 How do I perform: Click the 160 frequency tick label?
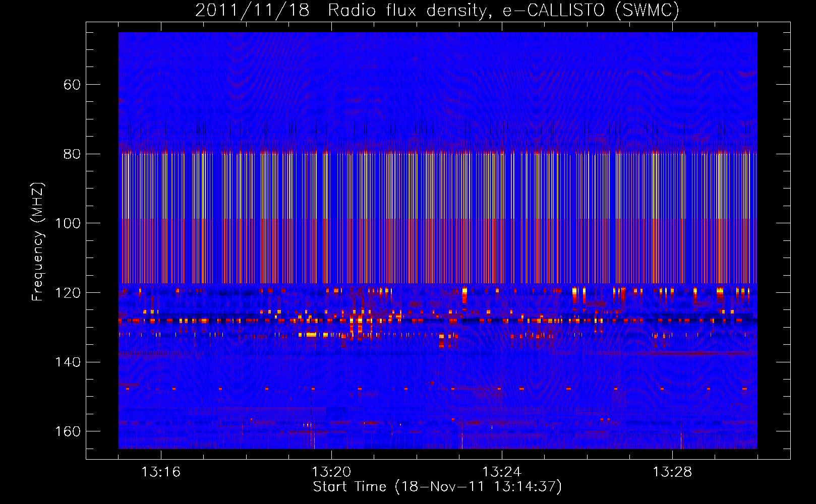click(x=68, y=431)
